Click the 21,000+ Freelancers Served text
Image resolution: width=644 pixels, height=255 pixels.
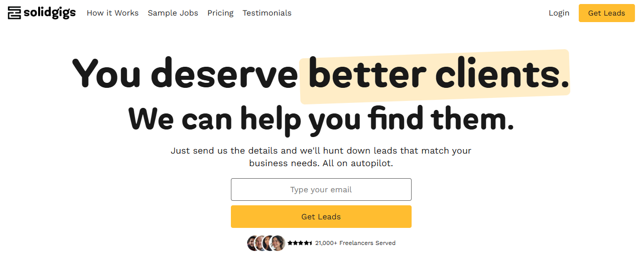tap(355, 243)
